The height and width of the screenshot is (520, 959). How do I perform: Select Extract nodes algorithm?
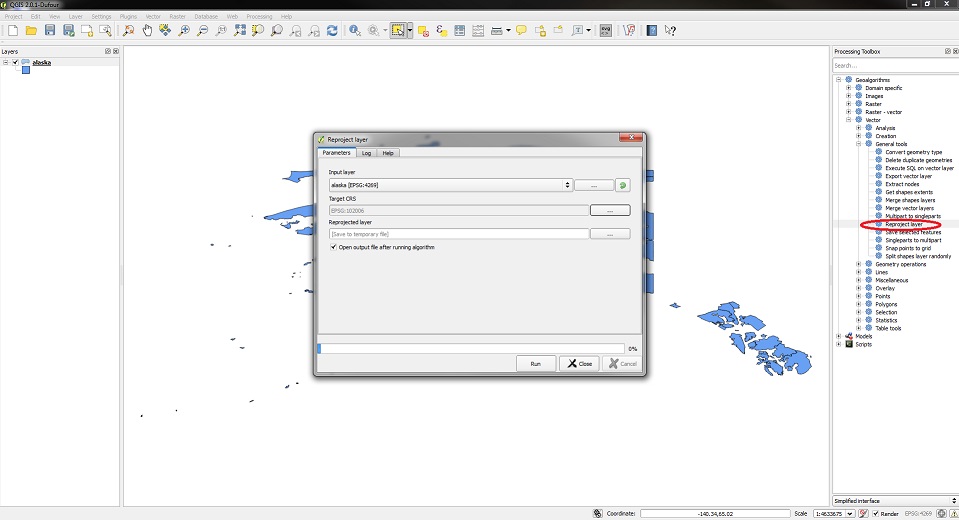(x=902, y=184)
